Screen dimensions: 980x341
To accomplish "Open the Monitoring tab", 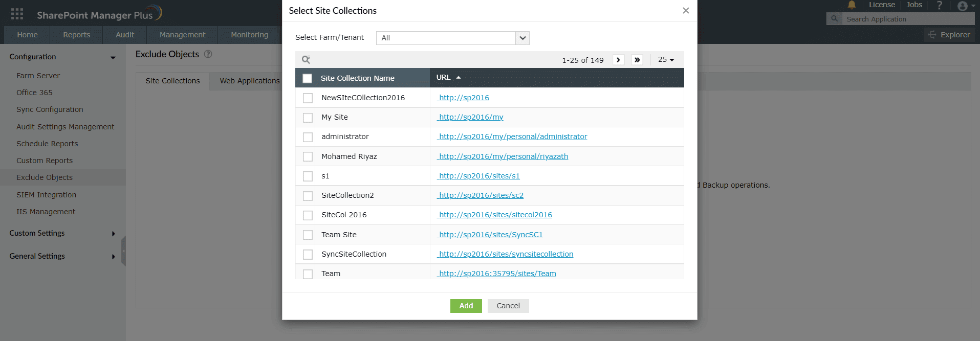I will point(250,35).
